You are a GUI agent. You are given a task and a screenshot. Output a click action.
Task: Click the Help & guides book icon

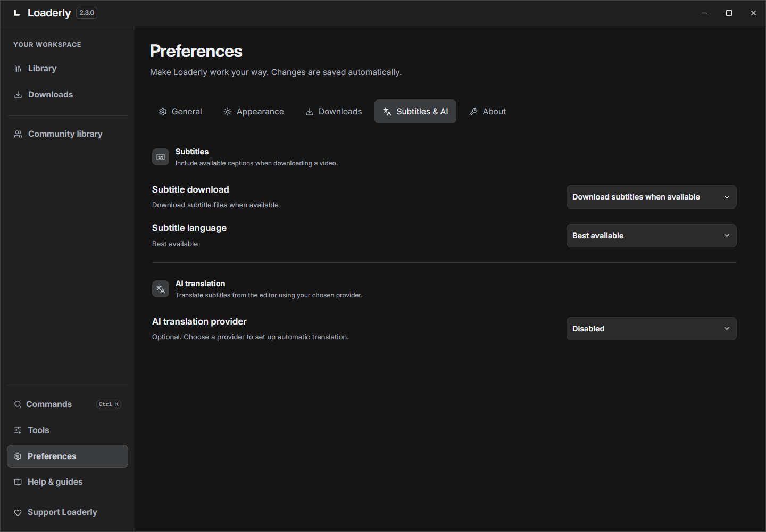(x=18, y=482)
